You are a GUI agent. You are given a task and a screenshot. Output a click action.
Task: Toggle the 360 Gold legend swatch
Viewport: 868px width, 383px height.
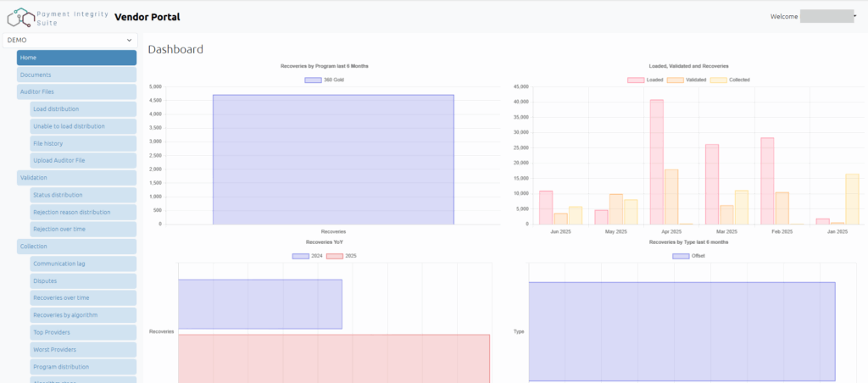pyautogui.click(x=312, y=80)
